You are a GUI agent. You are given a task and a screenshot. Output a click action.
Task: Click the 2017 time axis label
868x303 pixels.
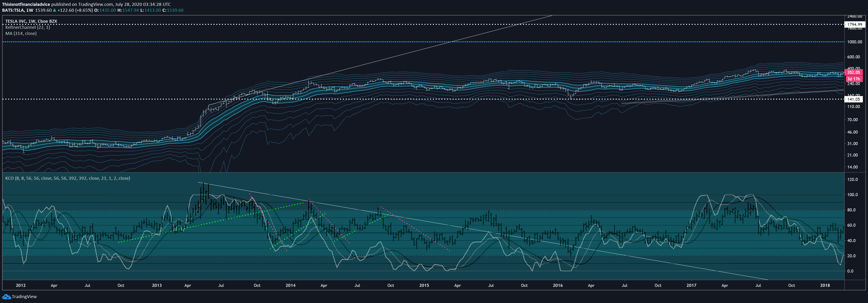pyautogui.click(x=691, y=285)
